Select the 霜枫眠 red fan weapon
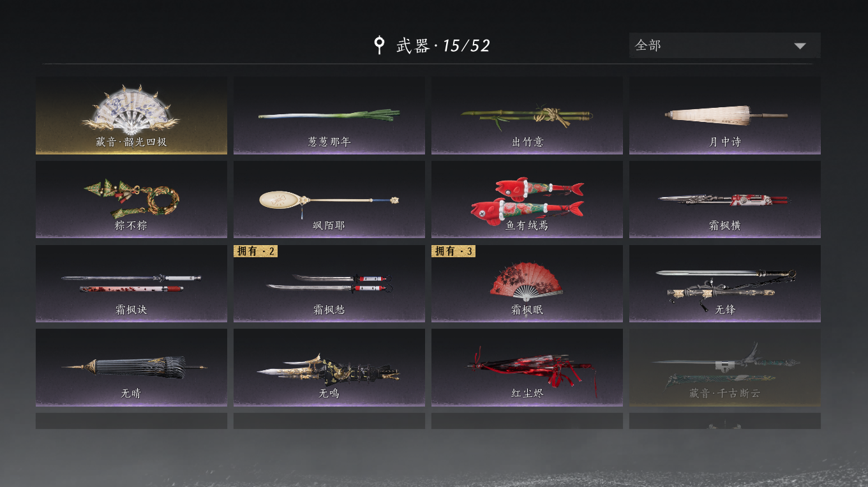Image resolution: width=868 pixels, height=487 pixels. pos(527,283)
